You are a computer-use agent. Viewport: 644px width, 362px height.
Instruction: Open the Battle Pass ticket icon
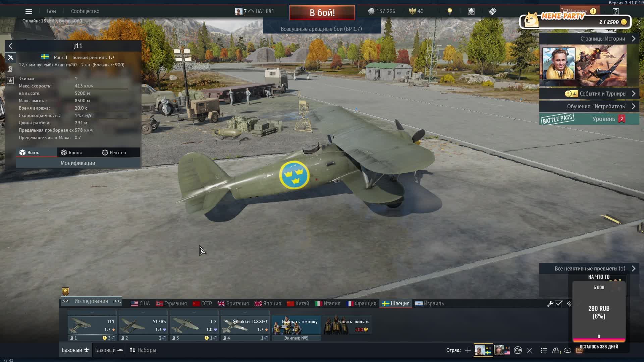click(x=492, y=11)
